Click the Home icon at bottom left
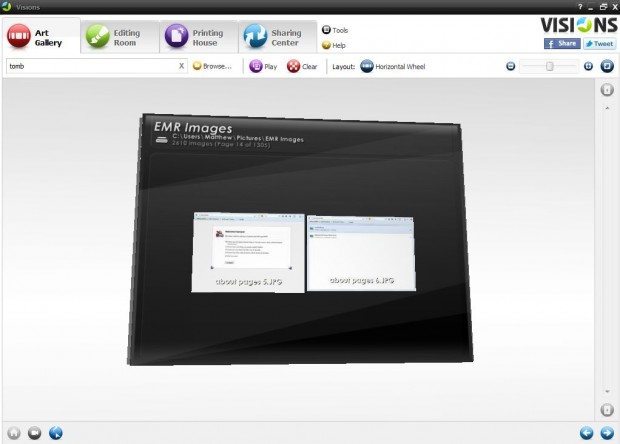 pos(14,433)
